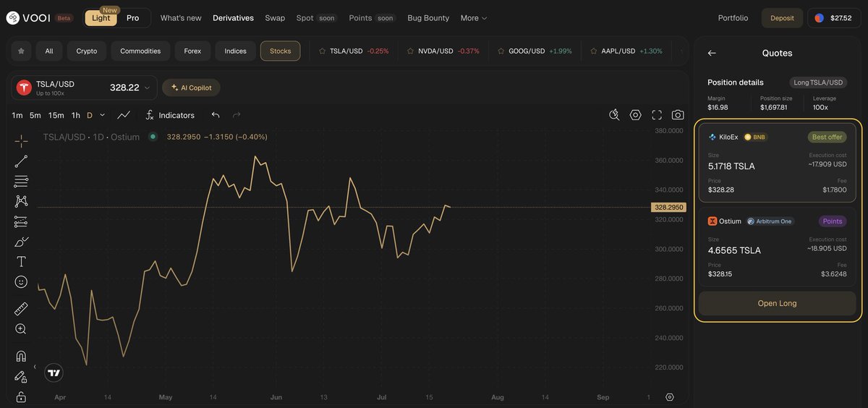Select the Stocks category filter
Screen dimensions: 868x408
coord(281,51)
